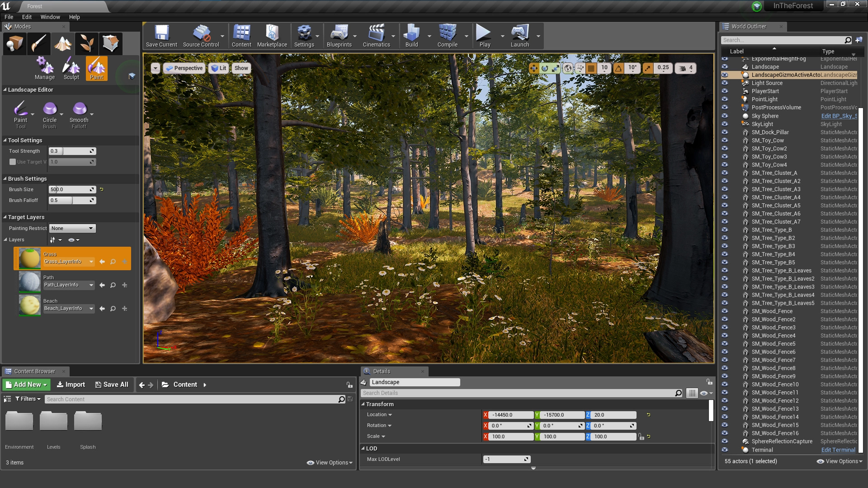This screenshot has height=488, width=868.
Task: Choose the Smooth Falloff selector
Action: pyautogui.click(x=79, y=115)
